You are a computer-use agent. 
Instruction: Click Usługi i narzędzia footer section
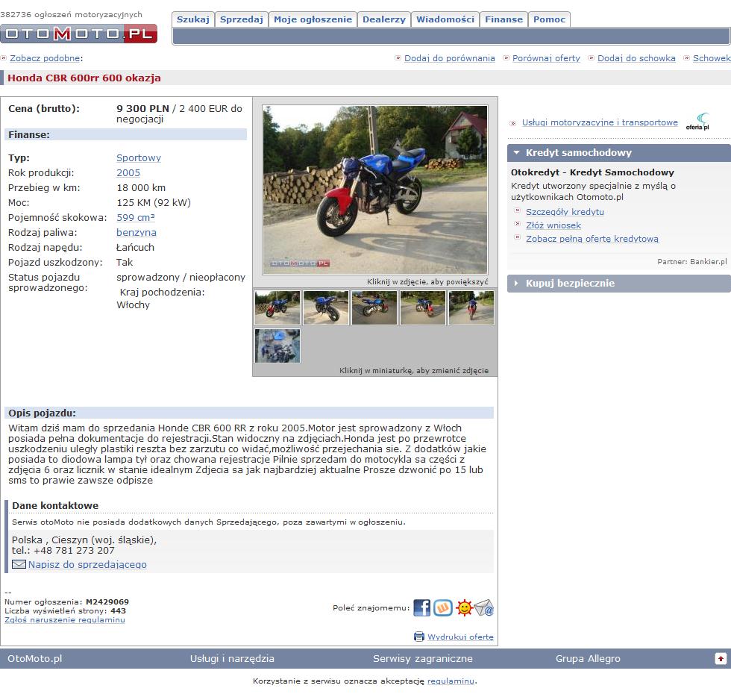[232, 658]
